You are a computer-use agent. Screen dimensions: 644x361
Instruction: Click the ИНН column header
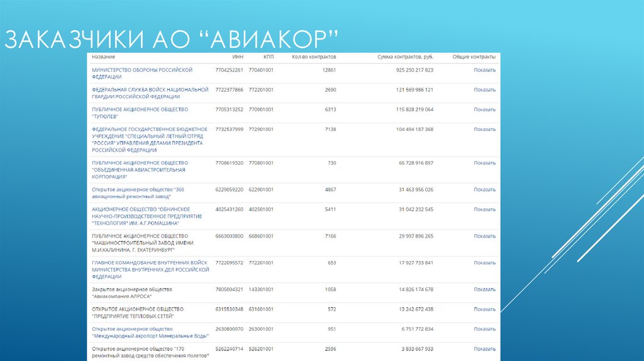[238, 57]
